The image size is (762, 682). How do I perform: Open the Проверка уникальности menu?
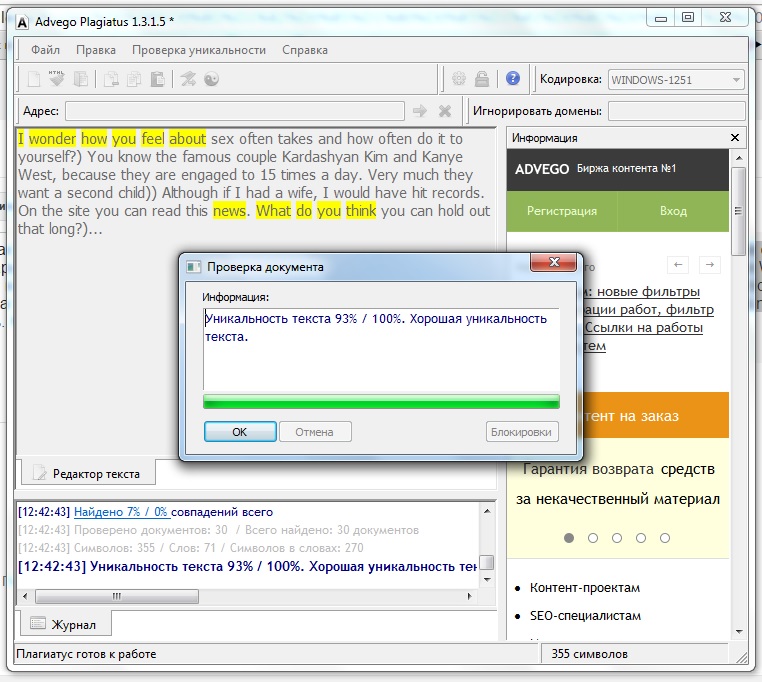coord(199,50)
